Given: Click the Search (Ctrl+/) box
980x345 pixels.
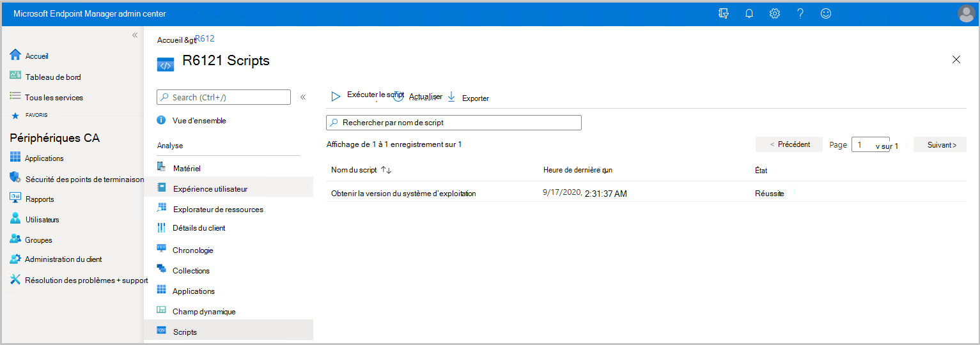Looking at the screenshot, I should 224,97.
